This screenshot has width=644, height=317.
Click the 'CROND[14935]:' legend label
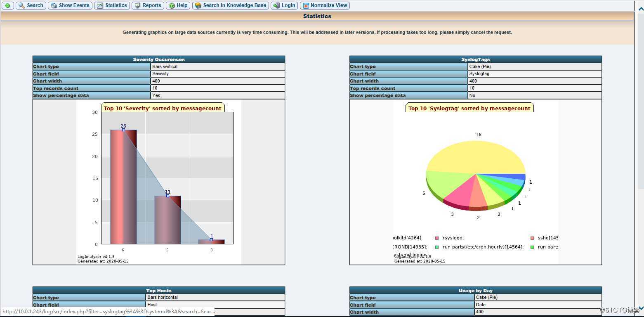pos(410,247)
